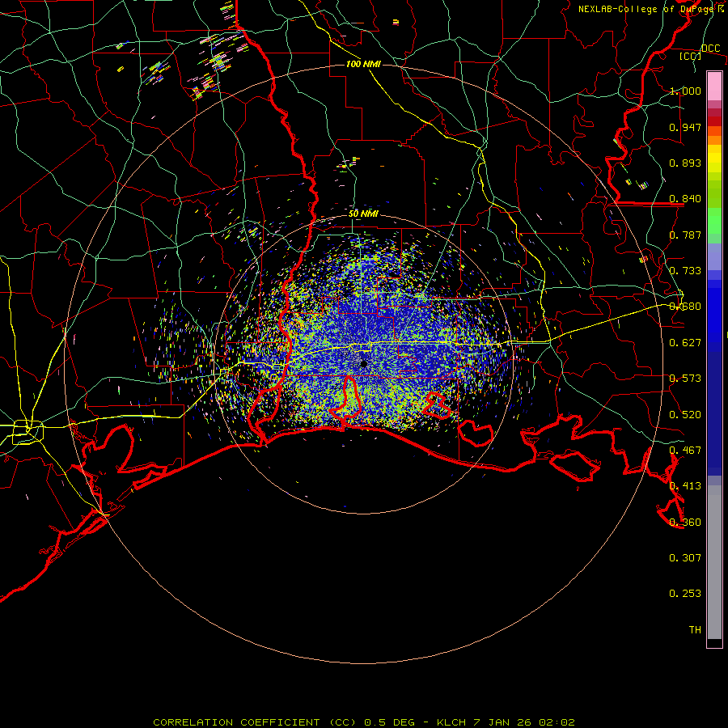Click the 1.000 value on the scale
The image size is (728, 728).
pos(685,91)
